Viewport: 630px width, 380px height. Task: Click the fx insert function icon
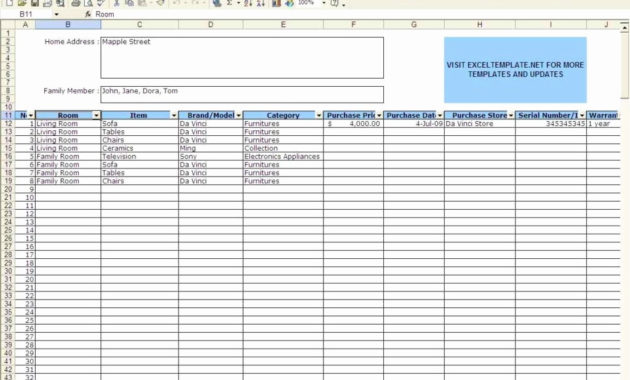[88, 14]
